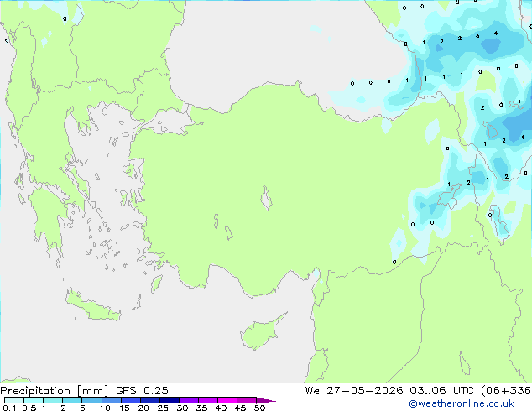Click the GFS 0.25 model label
Viewport: 532px width, 411px height.
tap(142, 391)
